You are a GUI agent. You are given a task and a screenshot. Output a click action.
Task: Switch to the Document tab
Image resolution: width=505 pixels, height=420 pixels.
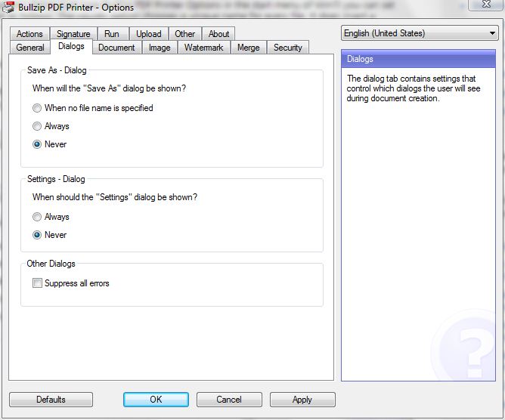[x=116, y=48]
